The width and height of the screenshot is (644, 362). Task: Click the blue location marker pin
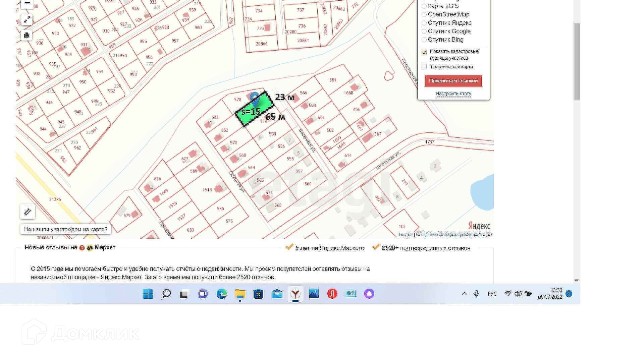click(255, 98)
